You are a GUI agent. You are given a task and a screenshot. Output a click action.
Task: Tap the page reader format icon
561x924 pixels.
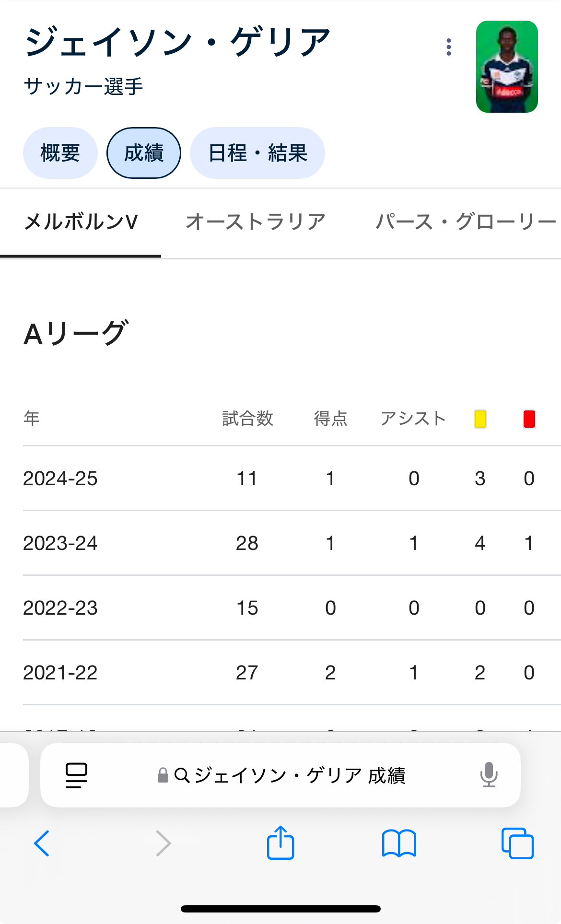[x=76, y=775]
